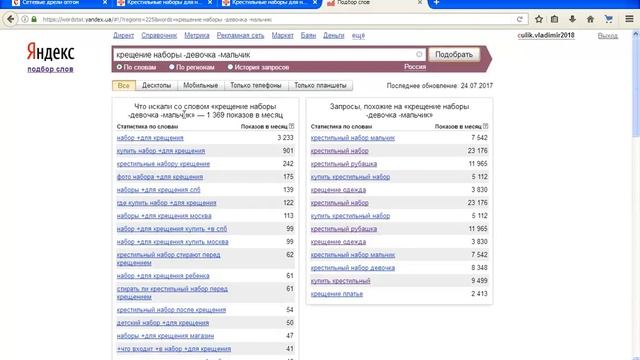Open query 'набор +для крещения'
This screenshot has height=360, width=640.
tap(150, 138)
